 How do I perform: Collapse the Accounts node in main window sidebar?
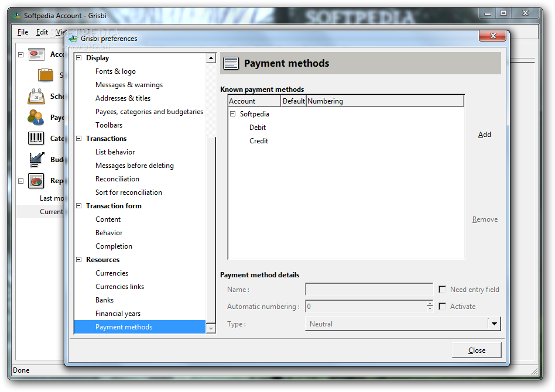click(21, 54)
